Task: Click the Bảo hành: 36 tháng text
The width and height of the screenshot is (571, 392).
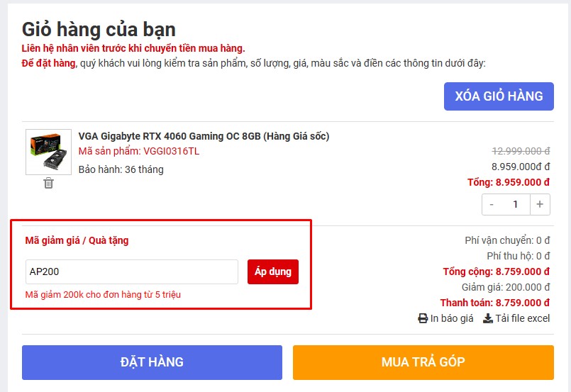Action: point(121,169)
